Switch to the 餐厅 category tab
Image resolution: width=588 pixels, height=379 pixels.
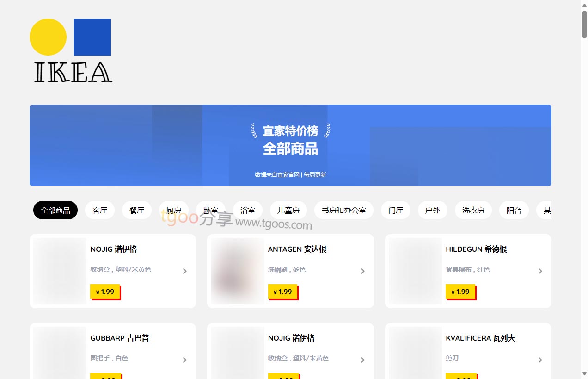[x=137, y=210]
